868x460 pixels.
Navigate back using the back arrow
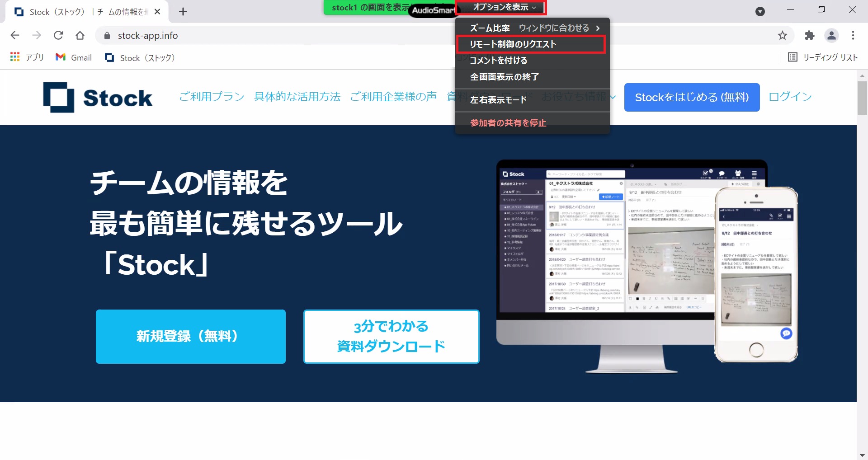pos(15,35)
